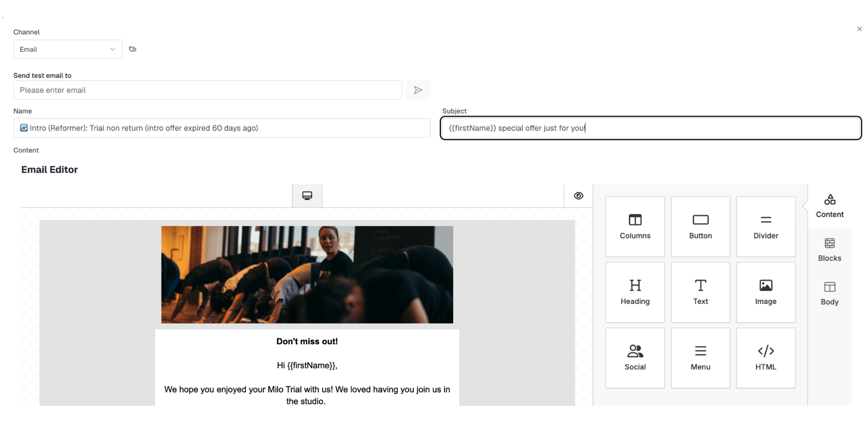
Task: Select the Columns content block
Action: pyautogui.click(x=635, y=226)
